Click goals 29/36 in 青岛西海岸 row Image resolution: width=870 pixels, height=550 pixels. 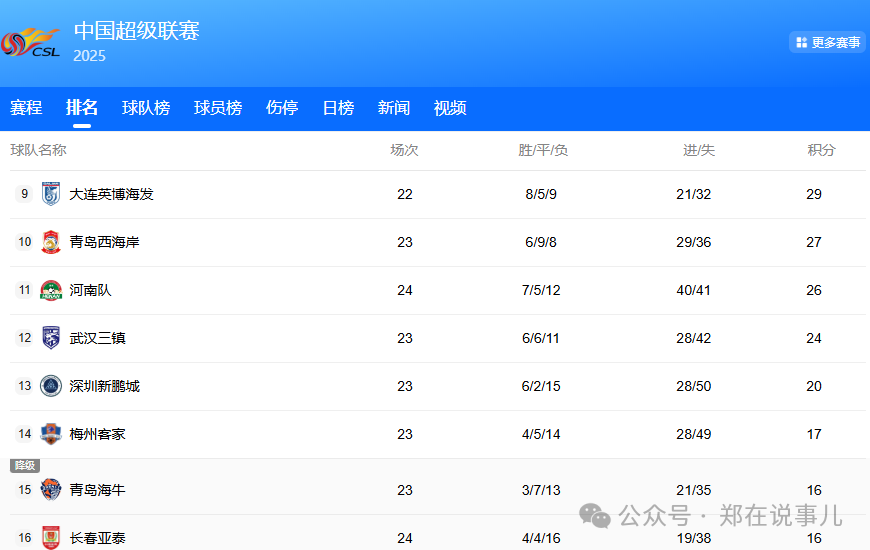click(694, 242)
